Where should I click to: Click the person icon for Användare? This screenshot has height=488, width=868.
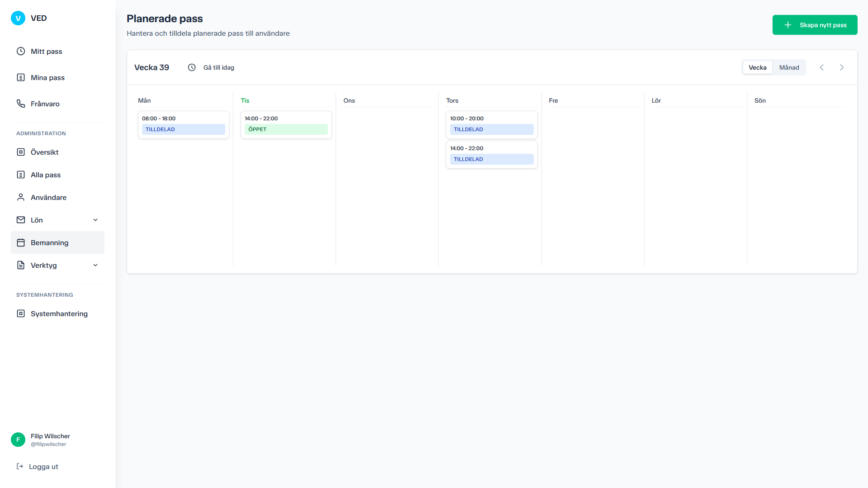click(x=21, y=197)
